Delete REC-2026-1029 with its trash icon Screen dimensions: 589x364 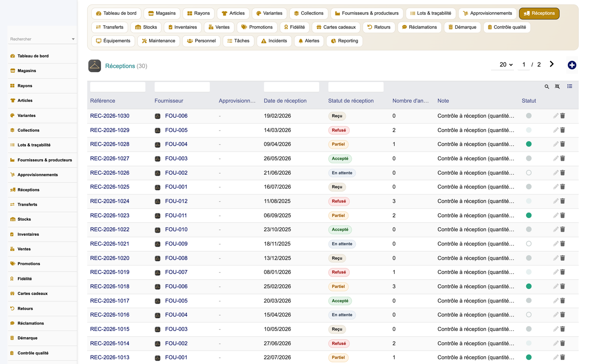tap(563, 130)
